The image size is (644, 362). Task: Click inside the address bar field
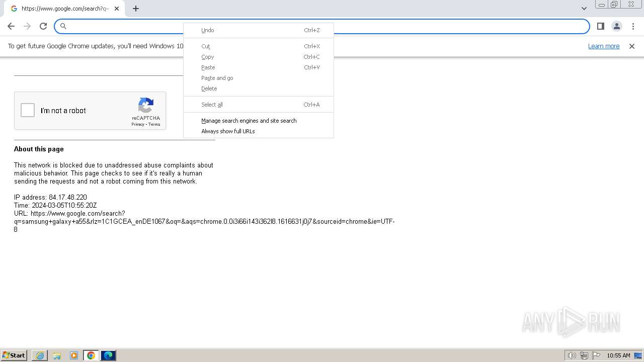point(322,26)
